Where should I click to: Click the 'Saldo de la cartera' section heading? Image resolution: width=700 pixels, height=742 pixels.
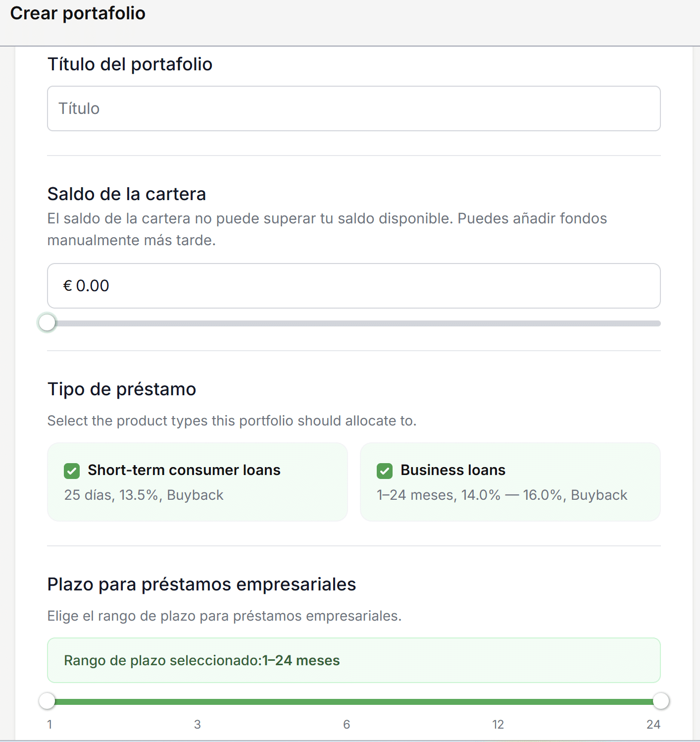pyautogui.click(x=127, y=194)
